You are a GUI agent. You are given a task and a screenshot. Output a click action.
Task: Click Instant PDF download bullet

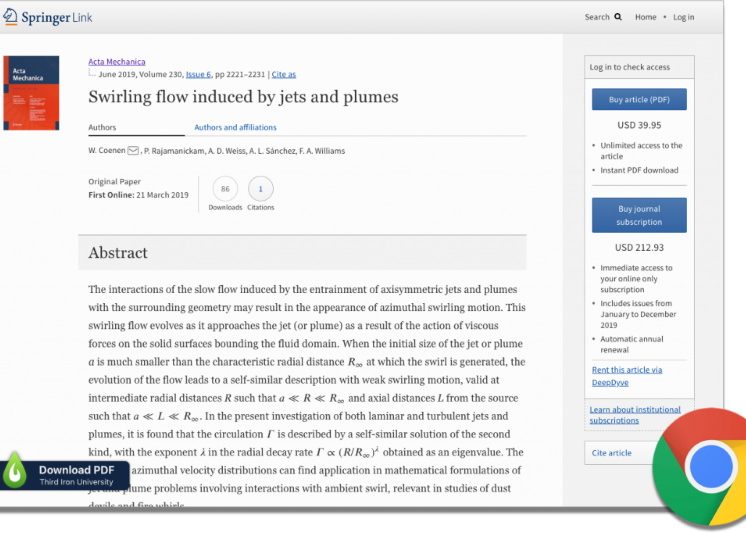pyautogui.click(x=639, y=170)
